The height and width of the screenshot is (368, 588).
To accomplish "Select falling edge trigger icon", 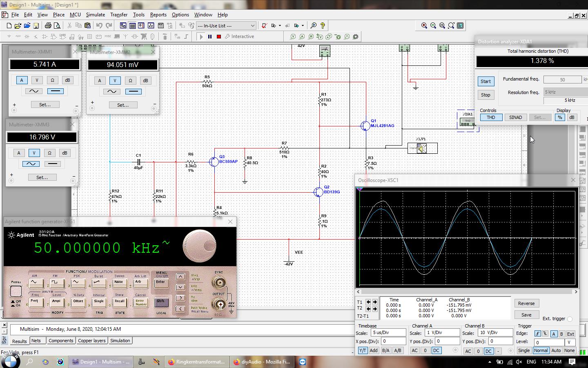I will (545, 334).
